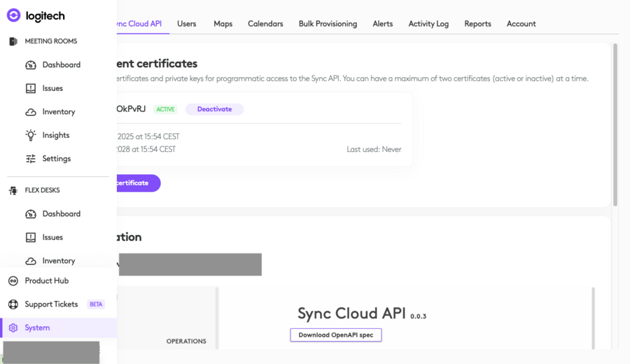The height and width of the screenshot is (364, 630).
Task: Click the Settings sliders icon
Action: (31, 159)
